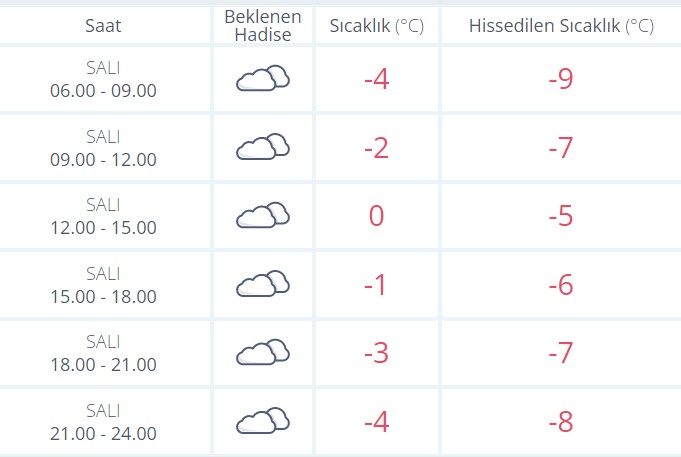681x457 pixels.
Task: Click the cloudy icon for 18.00 - 21.00
Action: tap(263, 352)
